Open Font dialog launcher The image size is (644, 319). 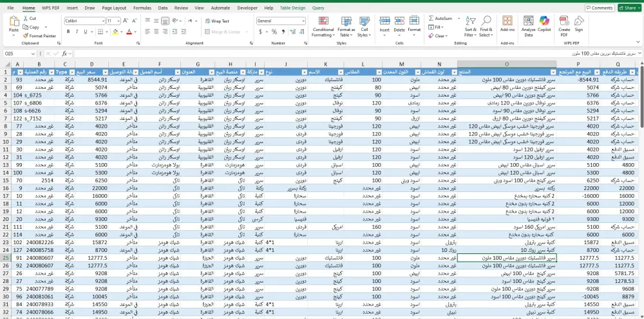[138, 43]
